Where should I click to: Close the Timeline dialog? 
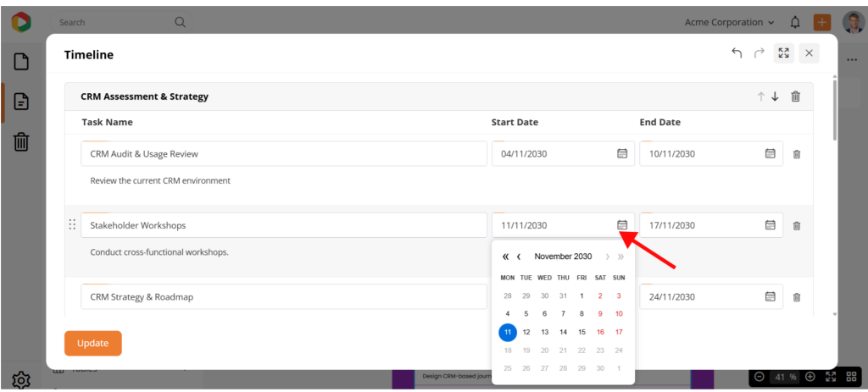tap(809, 54)
